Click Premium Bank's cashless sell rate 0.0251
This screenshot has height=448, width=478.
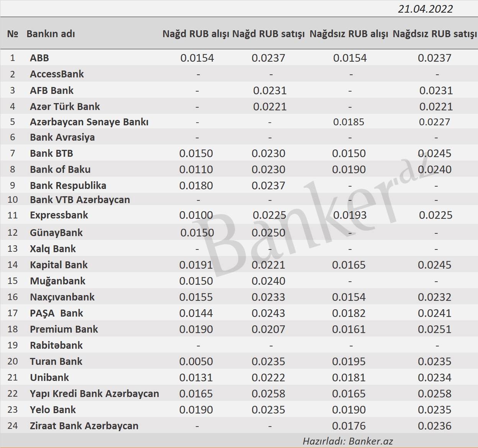[435, 329]
